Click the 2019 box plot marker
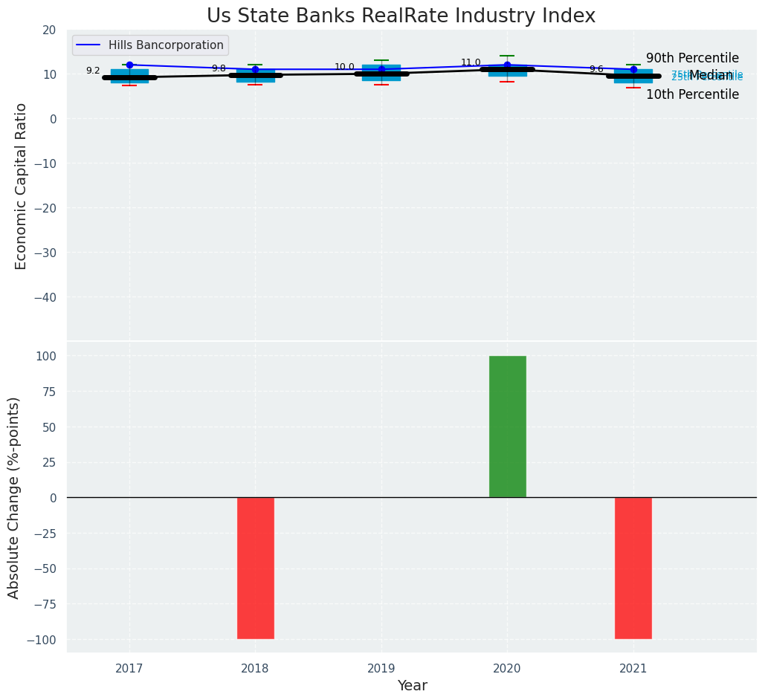The image size is (765, 700). click(x=381, y=74)
